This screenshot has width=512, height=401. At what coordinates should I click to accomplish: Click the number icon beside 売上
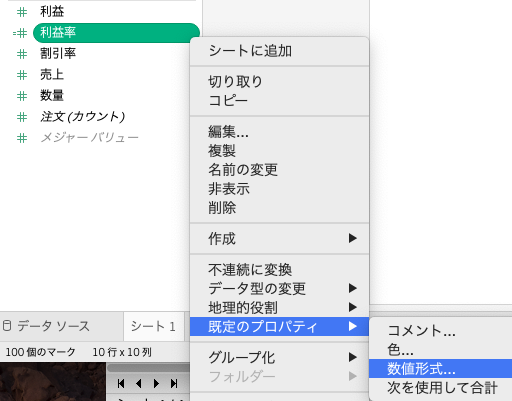(x=22, y=75)
